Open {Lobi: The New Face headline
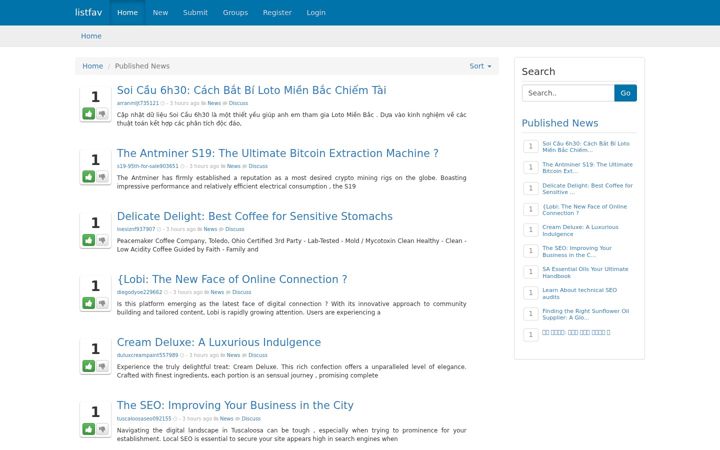The height and width of the screenshot is (450, 720). [232, 279]
